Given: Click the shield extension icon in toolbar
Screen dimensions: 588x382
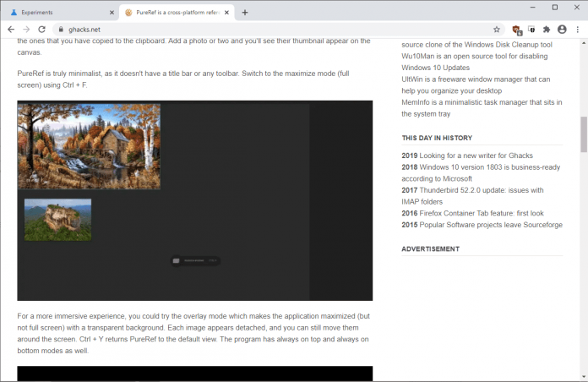Looking at the screenshot, I should (531, 29).
